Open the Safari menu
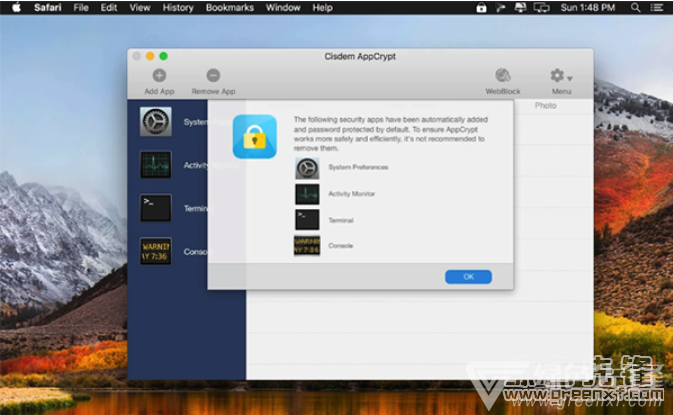This screenshot has width=673, height=415. point(47,7)
